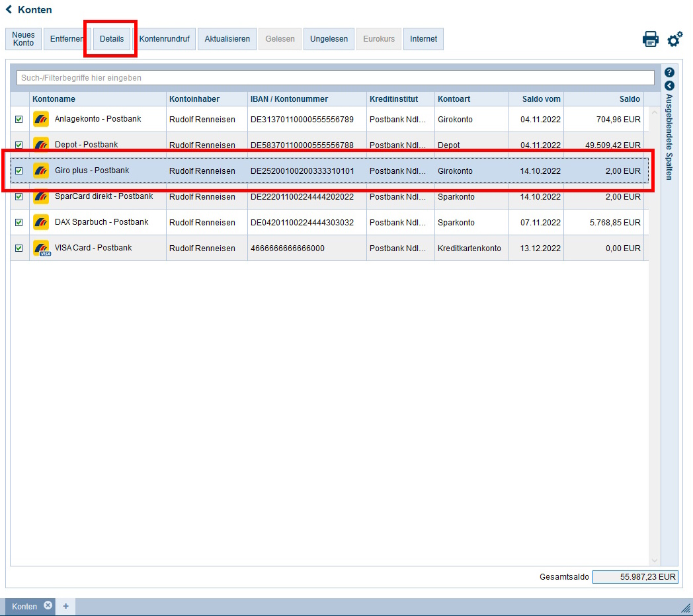The width and height of the screenshot is (693, 616).
Task: Toggle the VISA Card - Postbank checkbox
Action: coord(19,249)
